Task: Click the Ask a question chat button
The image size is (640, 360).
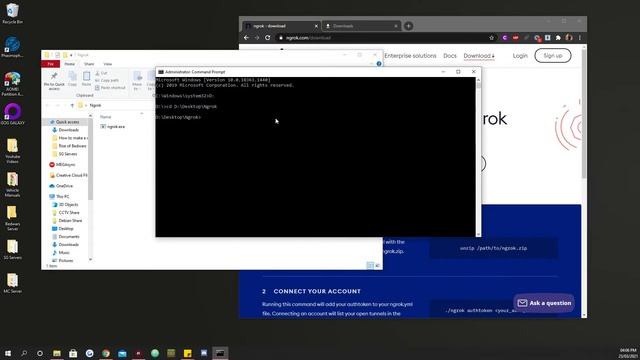Action: (544, 303)
